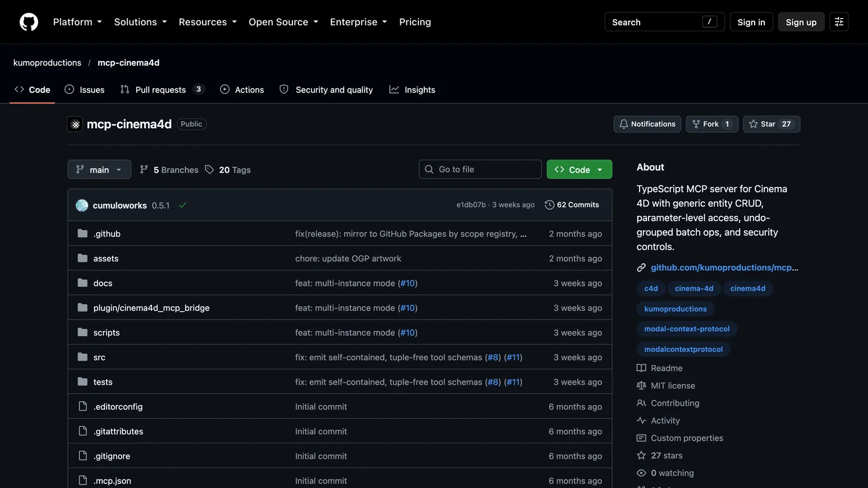This screenshot has width=868, height=488.
Task: Click the modal-context-protocol topic tag
Action: coord(687,329)
